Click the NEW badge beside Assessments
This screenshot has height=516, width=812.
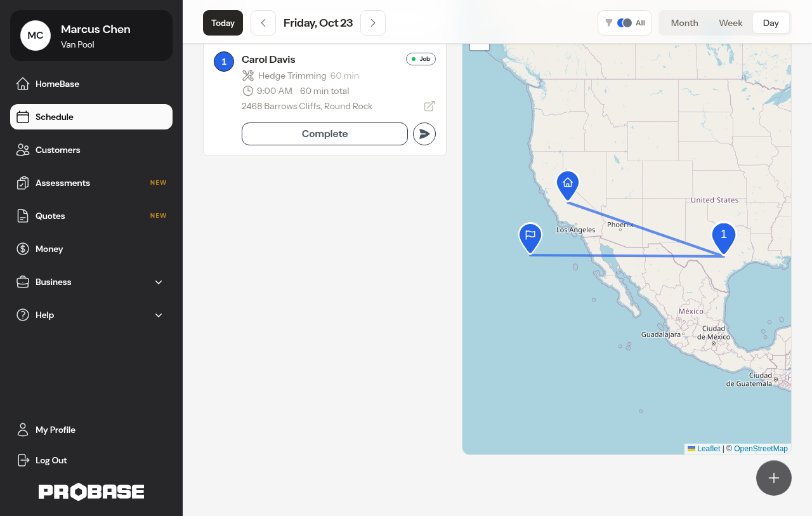coord(158,183)
